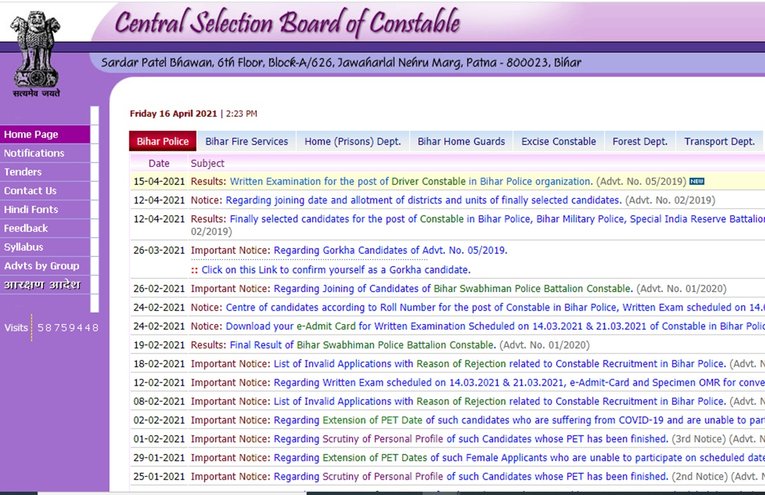Click the NEW badge beside Driver Constable result
The height and width of the screenshot is (495, 765).
pos(697,182)
